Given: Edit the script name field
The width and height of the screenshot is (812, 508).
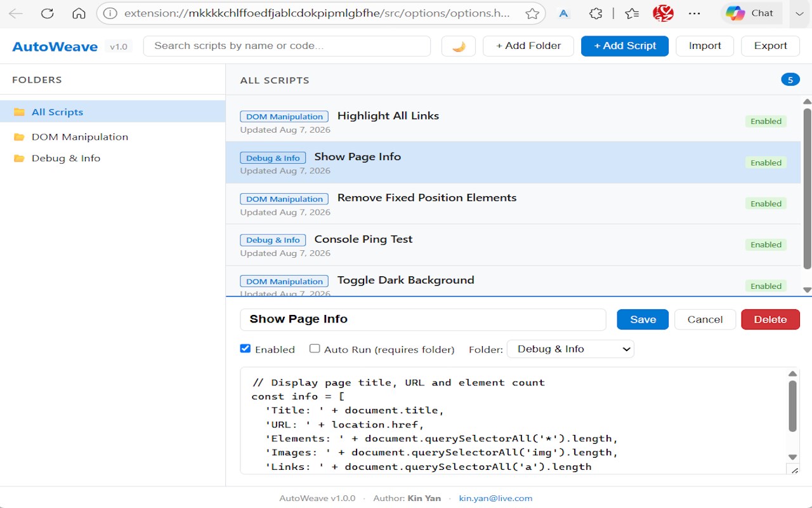Looking at the screenshot, I should click(x=422, y=319).
